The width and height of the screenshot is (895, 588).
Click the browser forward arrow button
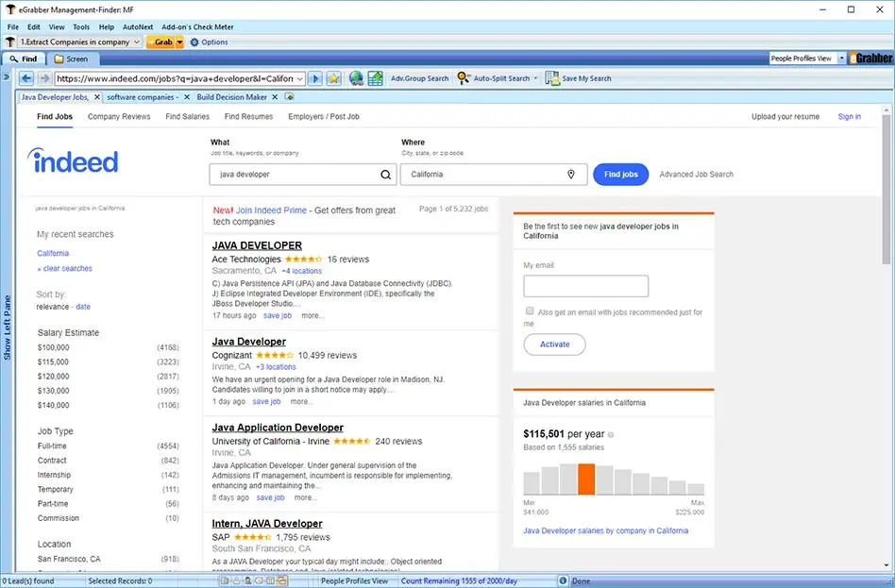pos(44,78)
